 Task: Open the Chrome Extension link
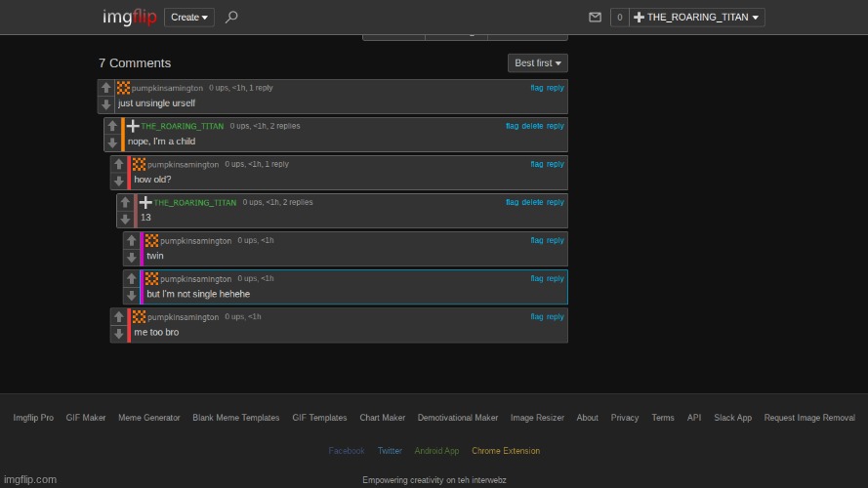click(x=505, y=451)
